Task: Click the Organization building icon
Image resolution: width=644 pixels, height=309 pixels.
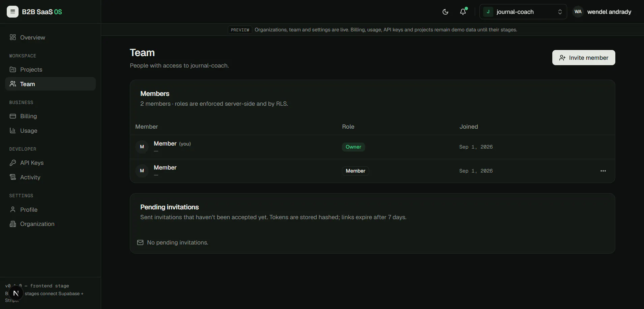Action: click(x=13, y=224)
